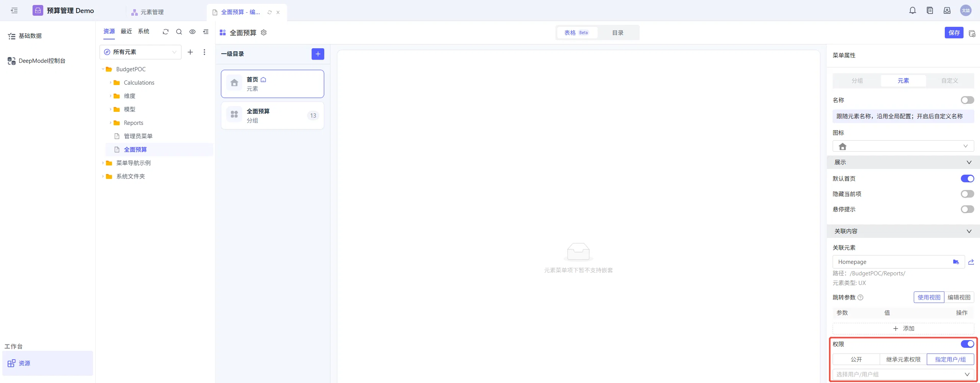Select 继承元素权限 option
This screenshot has height=383, width=980.
(x=903, y=359)
